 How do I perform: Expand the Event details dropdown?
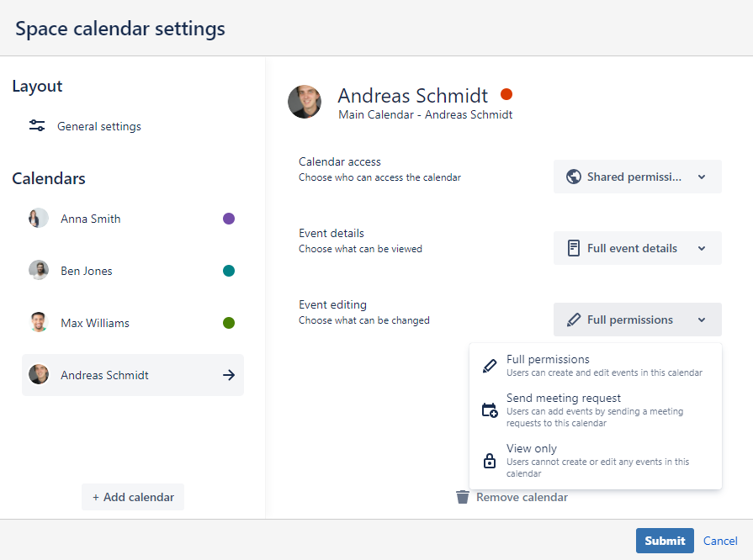637,248
